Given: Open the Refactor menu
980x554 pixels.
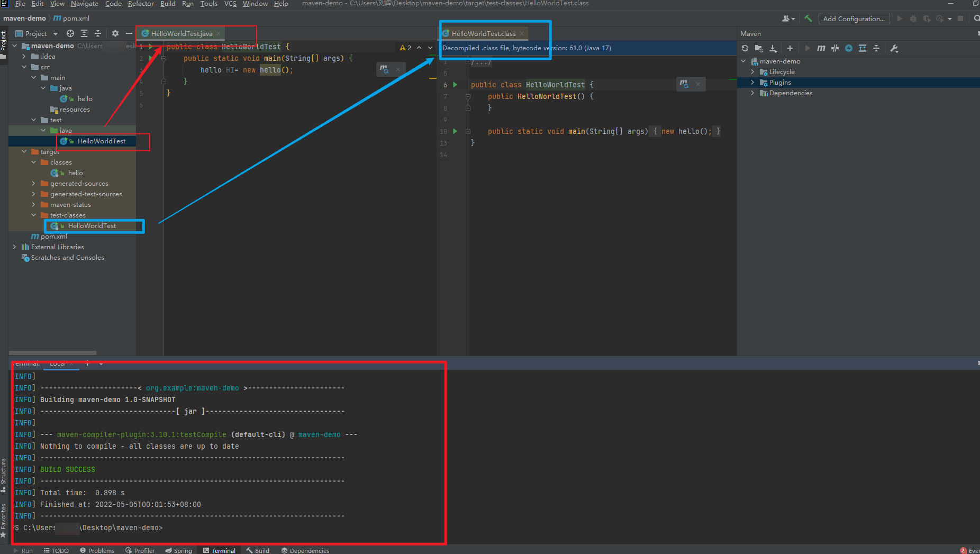Looking at the screenshot, I should click(141, 4).
